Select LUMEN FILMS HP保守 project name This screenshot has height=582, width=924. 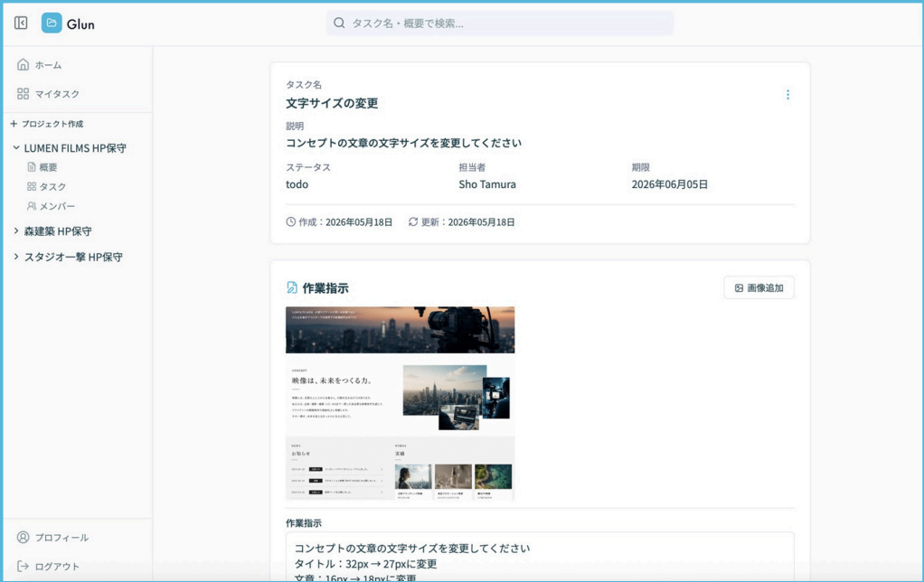75,148
